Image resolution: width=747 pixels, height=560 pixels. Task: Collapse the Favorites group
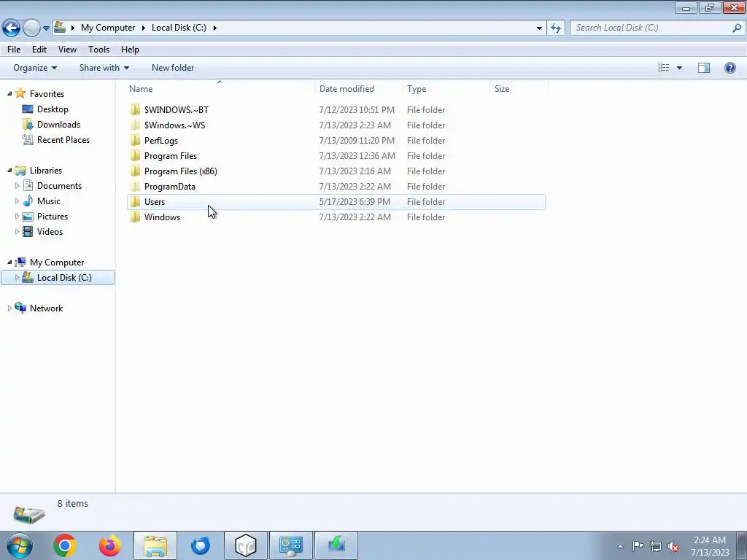tap(9, 93)
